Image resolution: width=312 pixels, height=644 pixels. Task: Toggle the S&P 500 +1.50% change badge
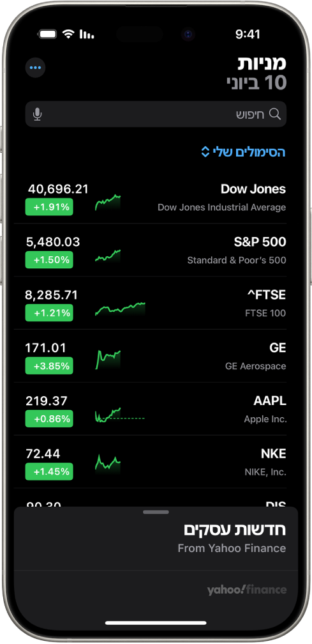(49, 260)
